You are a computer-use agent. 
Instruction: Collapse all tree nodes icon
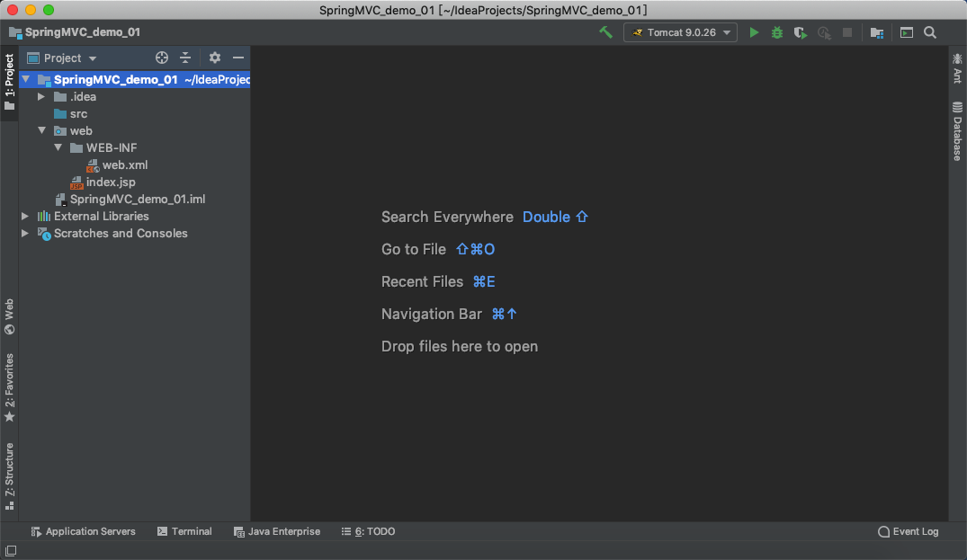click(x=185, y=58)
